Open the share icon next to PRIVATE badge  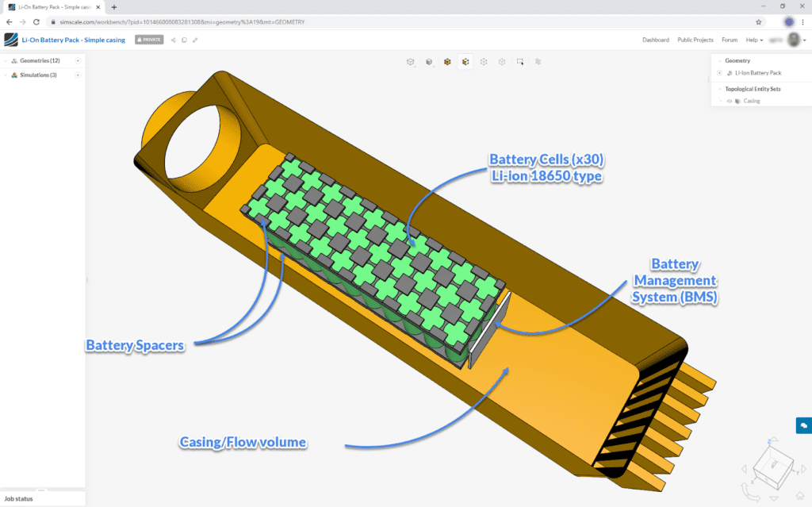(x=173, y=40)
